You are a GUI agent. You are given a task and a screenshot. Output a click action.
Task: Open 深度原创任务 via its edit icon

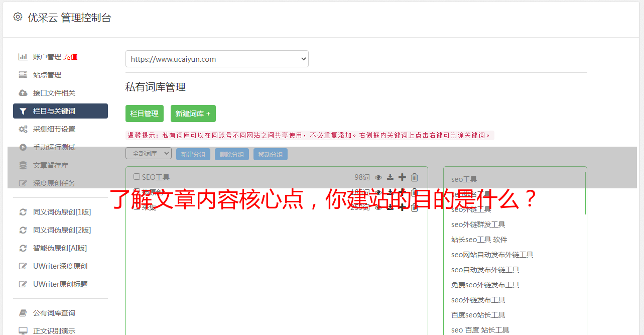point(23,183)
